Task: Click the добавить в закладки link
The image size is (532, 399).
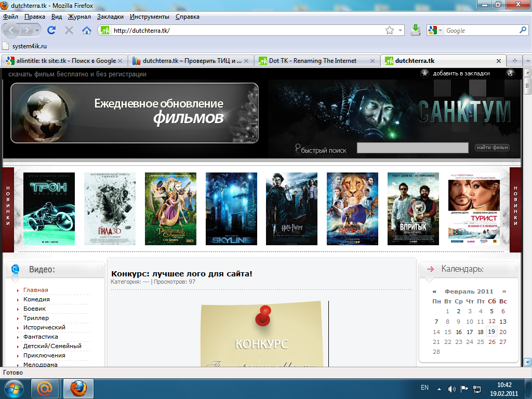Action: coord(461,73)
